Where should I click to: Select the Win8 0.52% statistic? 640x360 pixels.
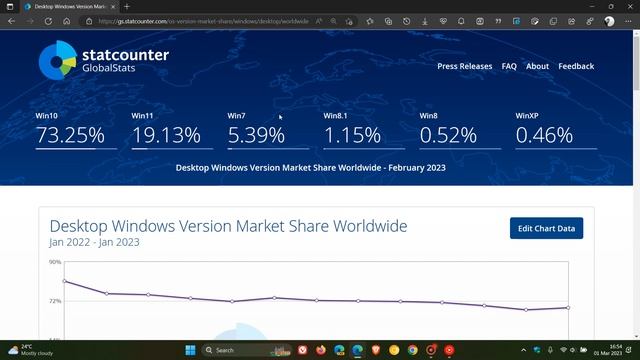pyautogui.click(x=460, y=130)
